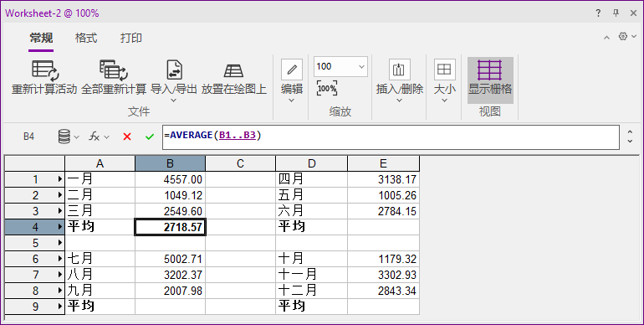Open the 编辑 pencil edit tool
The height and width of the screenshot is (325, 644).
(292, 70)
